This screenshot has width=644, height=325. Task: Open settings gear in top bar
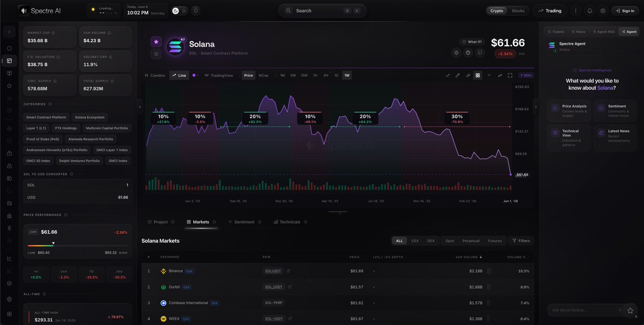click(x=603, y=11)
